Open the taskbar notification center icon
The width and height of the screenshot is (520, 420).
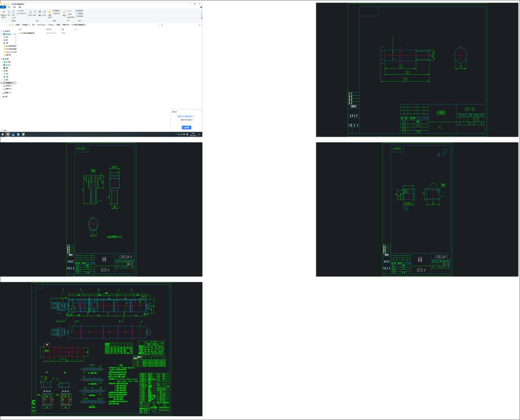coord(199,134)
